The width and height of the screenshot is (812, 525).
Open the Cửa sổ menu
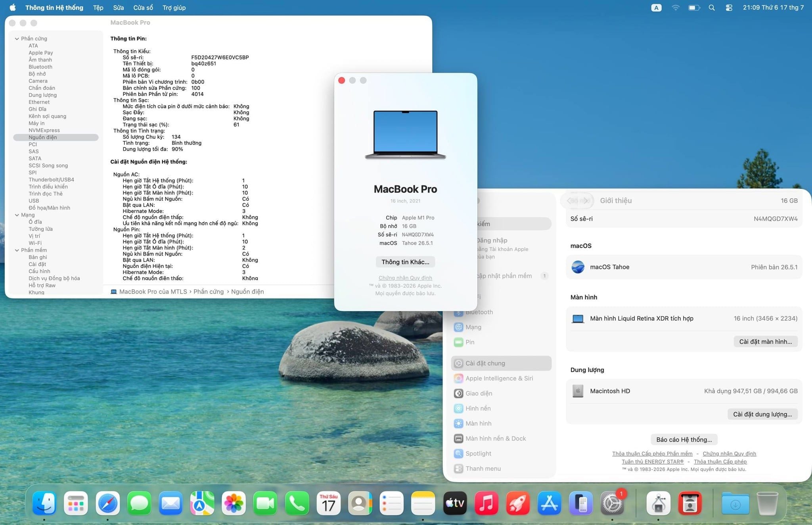click(143, 8)
